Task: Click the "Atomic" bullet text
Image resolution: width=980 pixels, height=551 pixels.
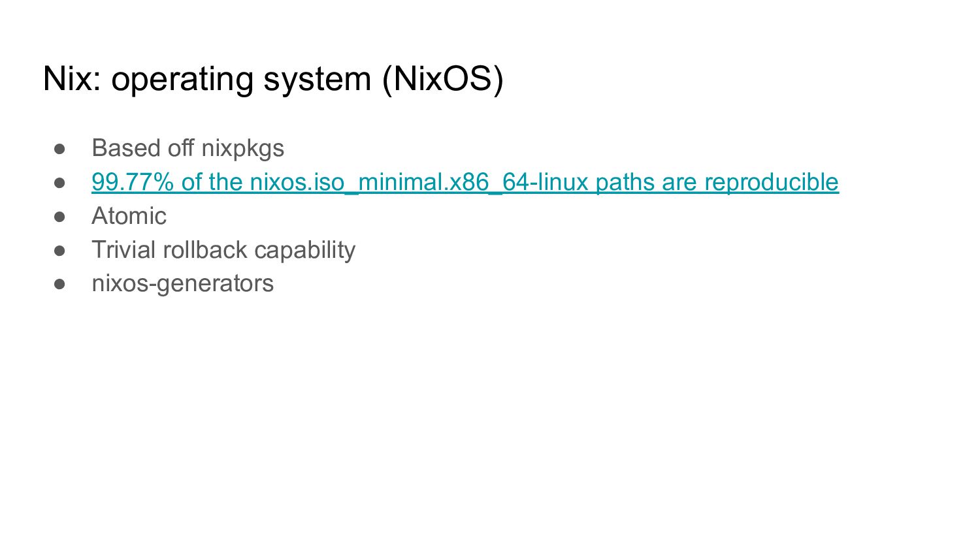Action: 129,216
